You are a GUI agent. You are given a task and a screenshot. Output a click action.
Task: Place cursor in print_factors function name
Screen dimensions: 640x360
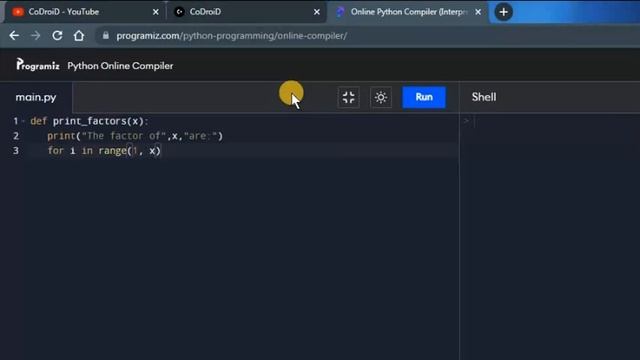[90, 121]
